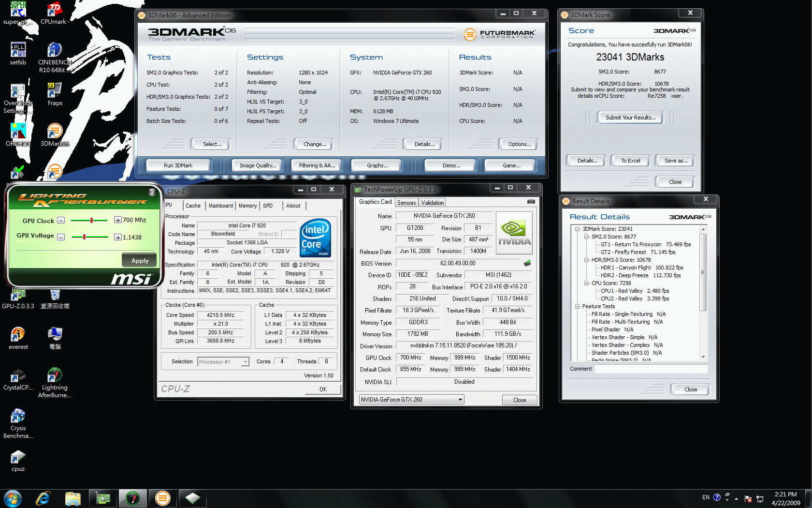Click the GPU Voltage slider handle
Screen dimensions: 812x508
tap(84, 237)
